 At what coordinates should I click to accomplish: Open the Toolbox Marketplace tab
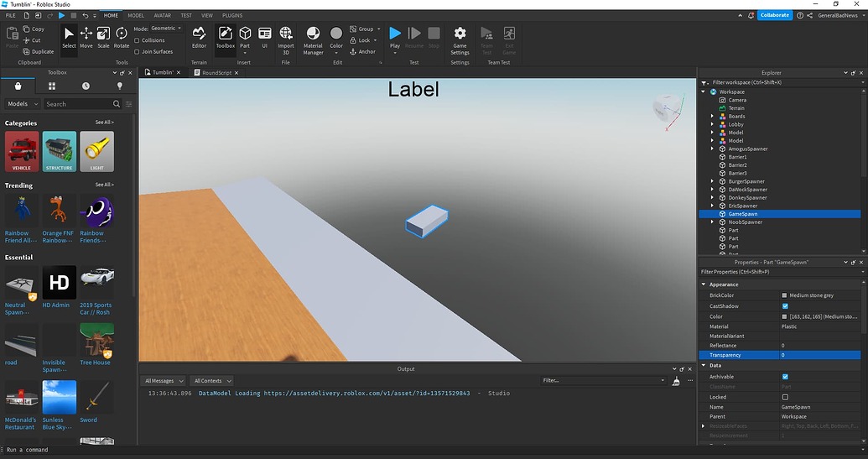tap(18, 86)
